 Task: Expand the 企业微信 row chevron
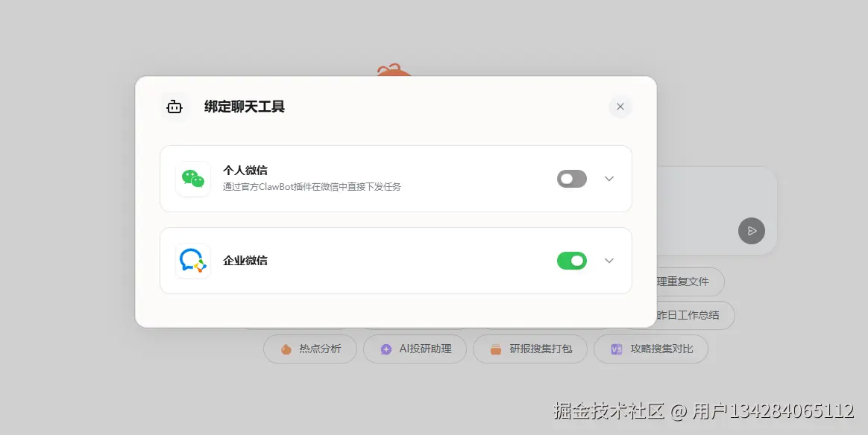[609, 261]
